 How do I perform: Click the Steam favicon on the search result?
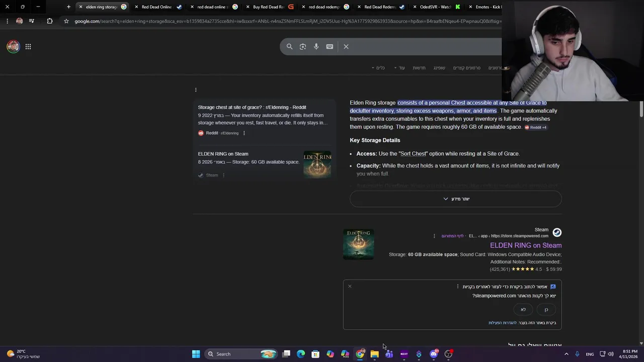(557, 232)
